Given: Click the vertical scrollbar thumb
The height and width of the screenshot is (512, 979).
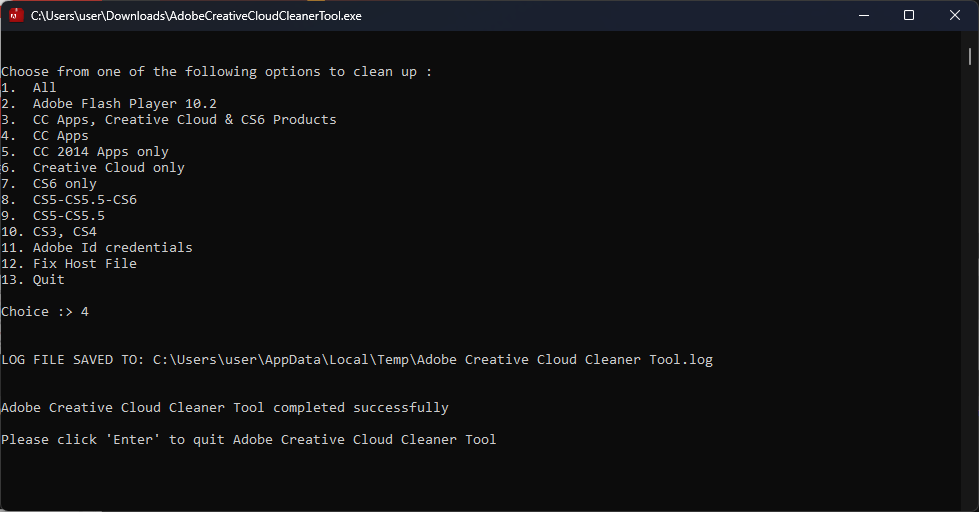Looking at the screenshot, I should (x=970, y=57).
